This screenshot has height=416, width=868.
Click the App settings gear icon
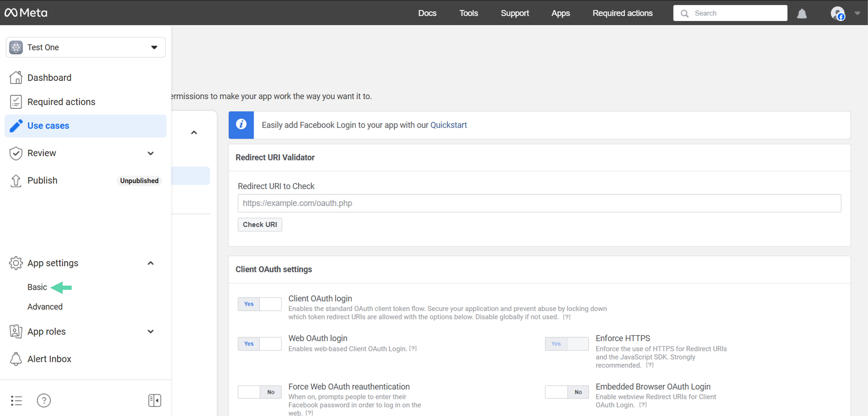point(16,263)
